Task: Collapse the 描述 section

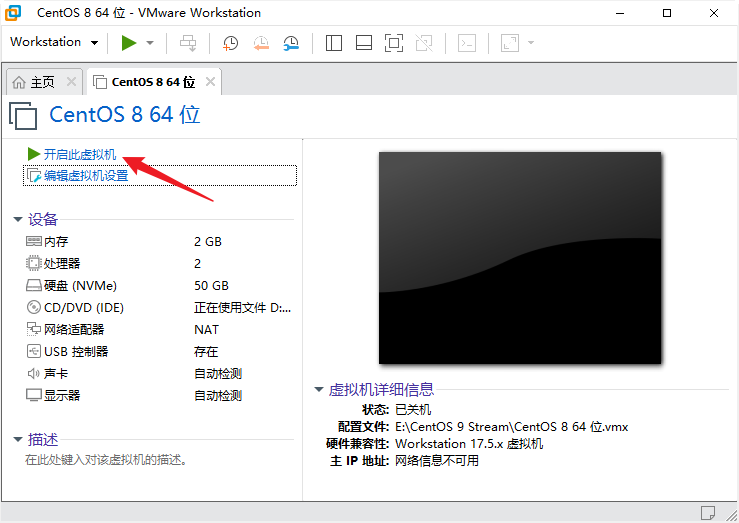Action: pos(18,440)
